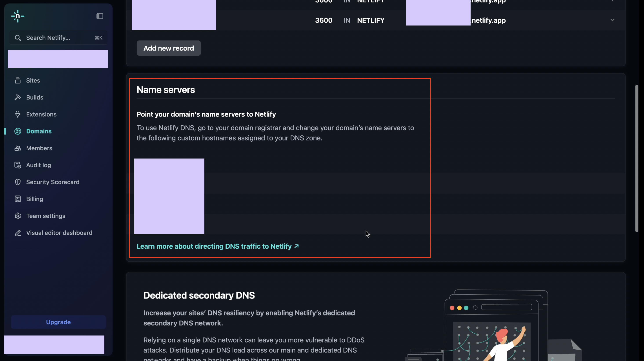This screenshot has height=361, width=644.
Task: Click the page vertical scrollbar
Action: point(637,159)
